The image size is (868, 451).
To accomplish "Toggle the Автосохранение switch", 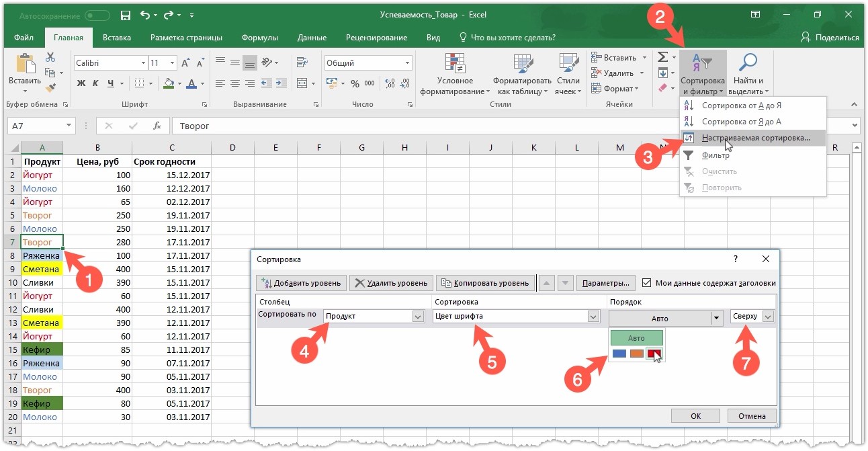I will [97, 15].
